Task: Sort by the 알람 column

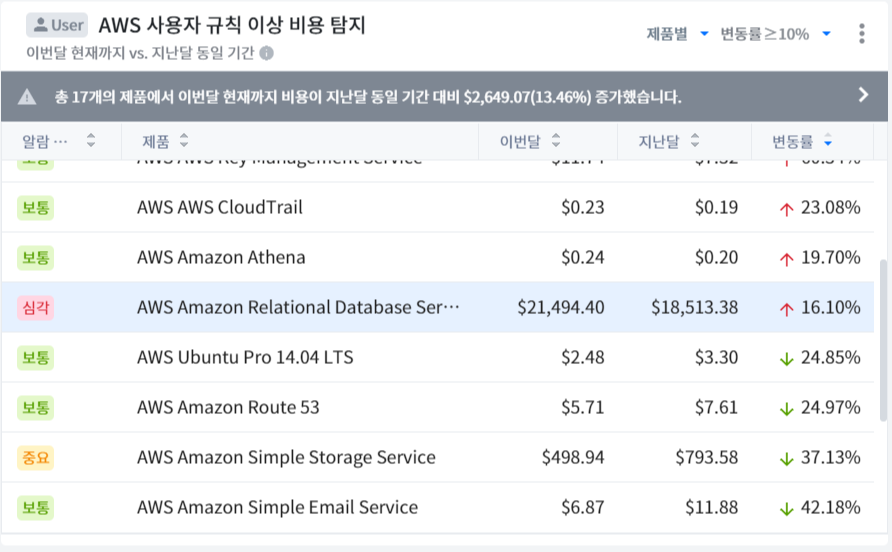Action: tap(91, 141)
